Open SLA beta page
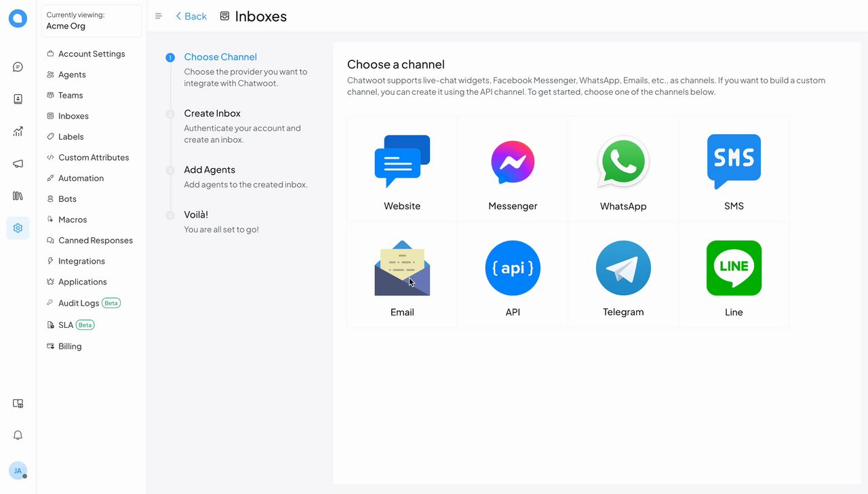This screenshot has width=868, height=494. point(92,325)
